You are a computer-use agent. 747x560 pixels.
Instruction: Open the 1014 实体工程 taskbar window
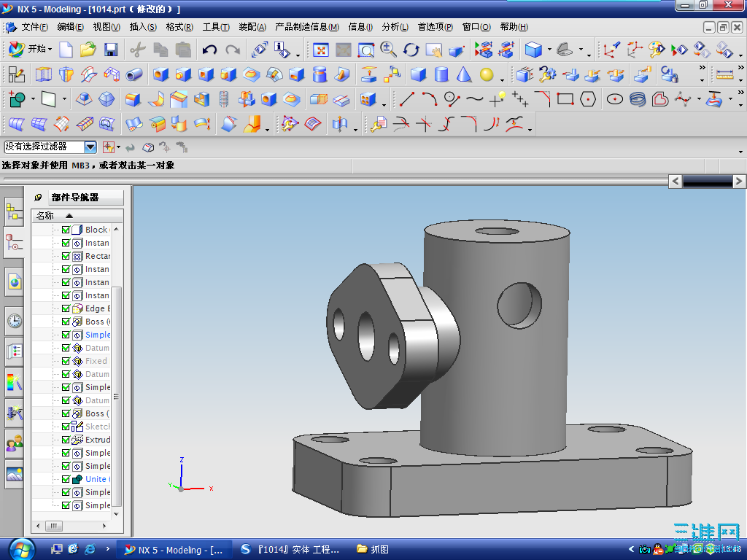(290, 550)
